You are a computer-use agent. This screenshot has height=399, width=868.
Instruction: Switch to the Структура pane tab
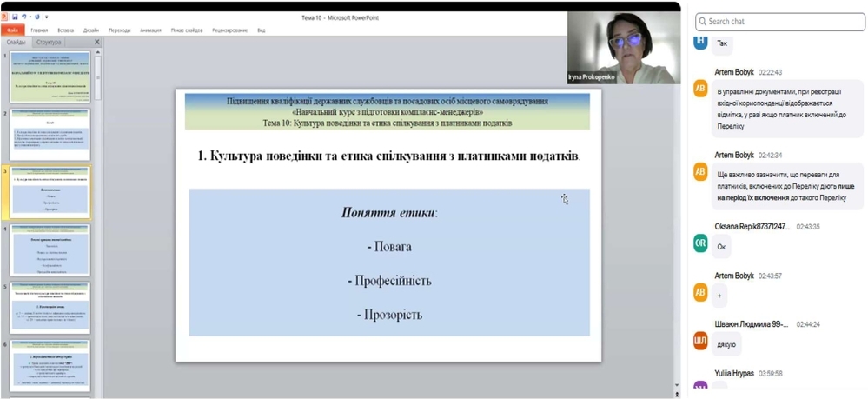click(49, 42)
